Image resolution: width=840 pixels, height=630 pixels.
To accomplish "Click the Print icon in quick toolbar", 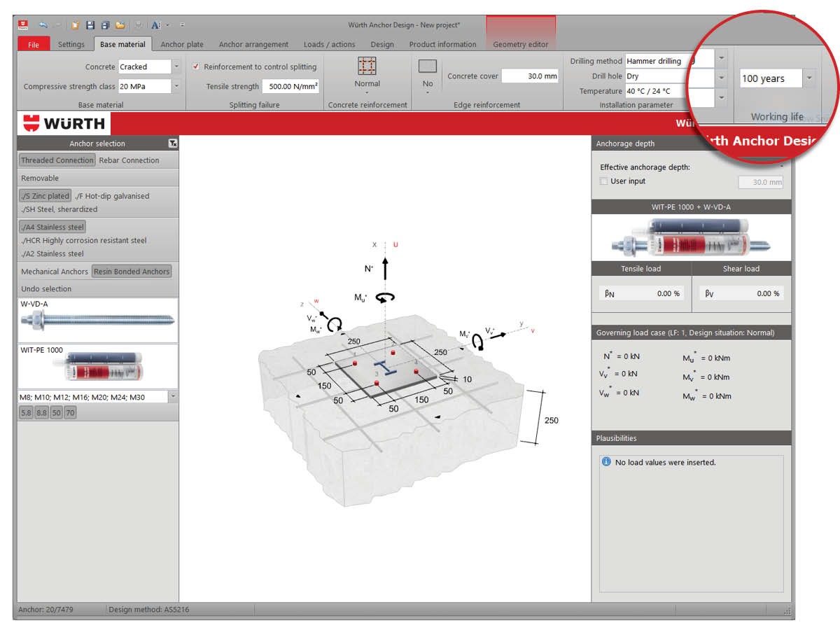I will pyautogui.click(x=139, y=25).
